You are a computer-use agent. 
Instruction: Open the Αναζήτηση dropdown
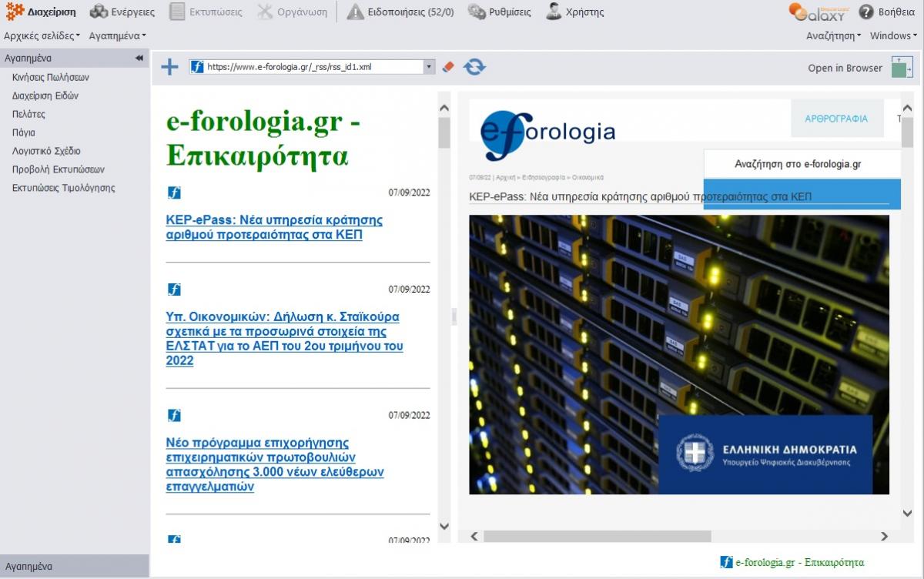click(x=834, y=35)
